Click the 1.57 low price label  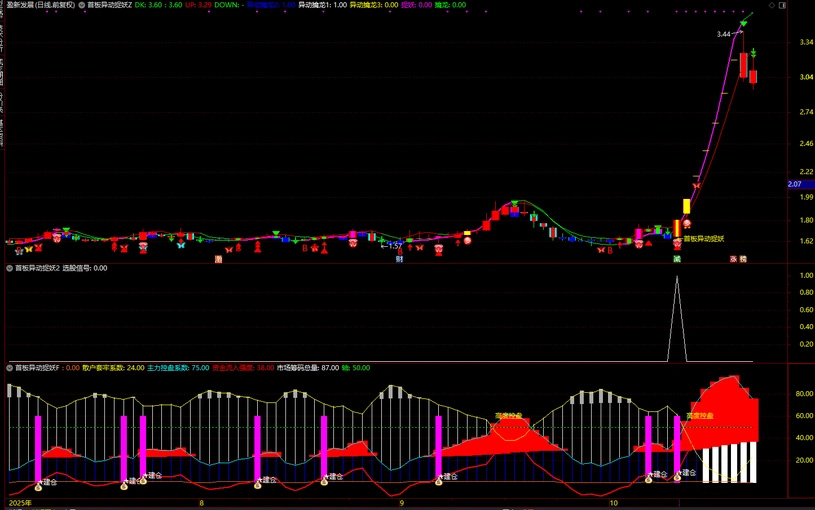click(x=394, y=246)
